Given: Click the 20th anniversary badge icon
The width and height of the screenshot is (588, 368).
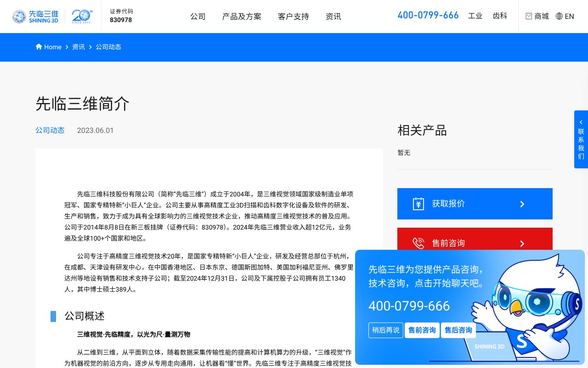Looking at the screenshot, I should pyautogui.click(x=81, y=16).
